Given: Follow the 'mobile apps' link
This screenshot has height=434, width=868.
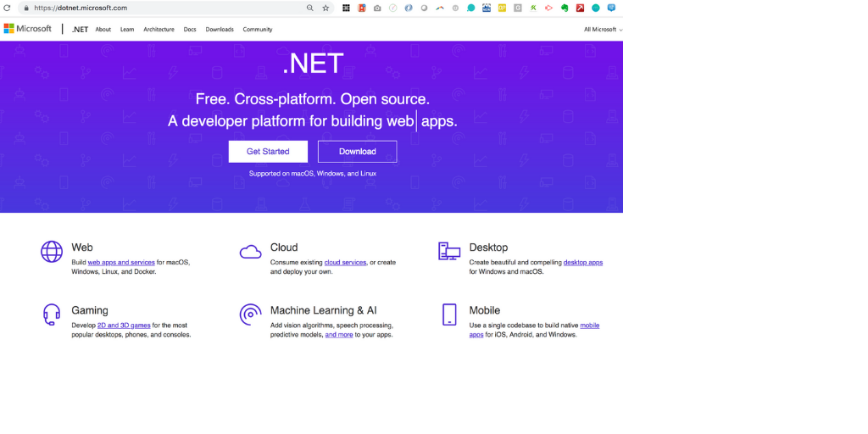Looking at the screenshot, I should tap(590, 325).
